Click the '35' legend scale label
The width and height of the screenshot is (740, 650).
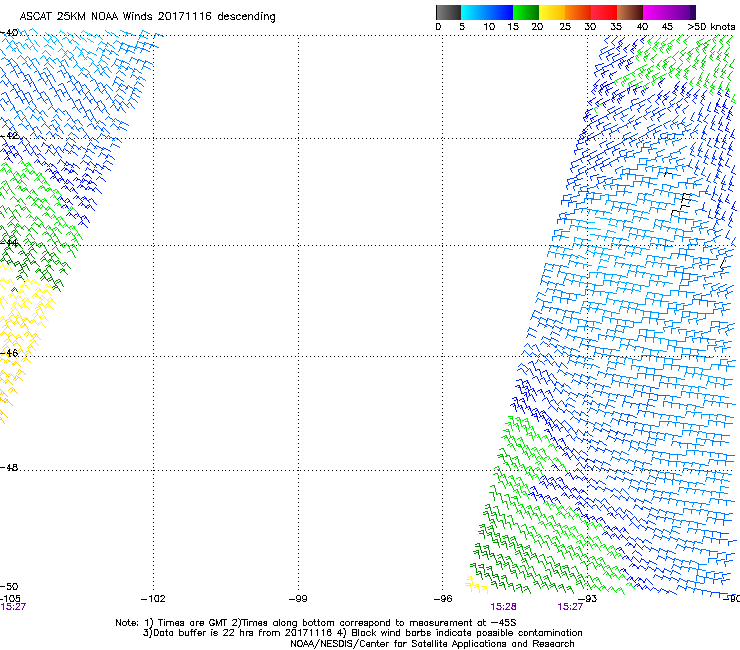616,27
